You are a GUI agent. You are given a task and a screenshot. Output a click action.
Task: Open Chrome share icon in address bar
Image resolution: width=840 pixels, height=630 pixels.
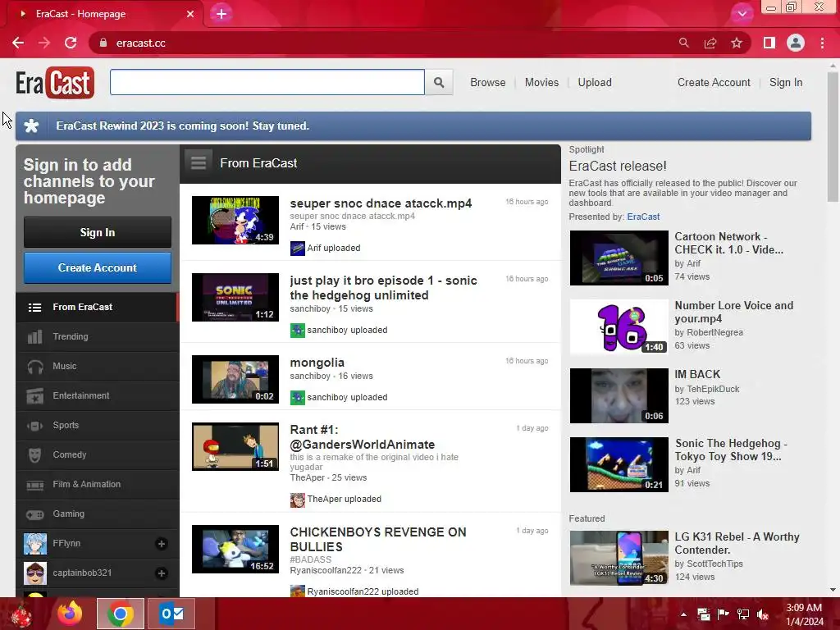(710, 43)
